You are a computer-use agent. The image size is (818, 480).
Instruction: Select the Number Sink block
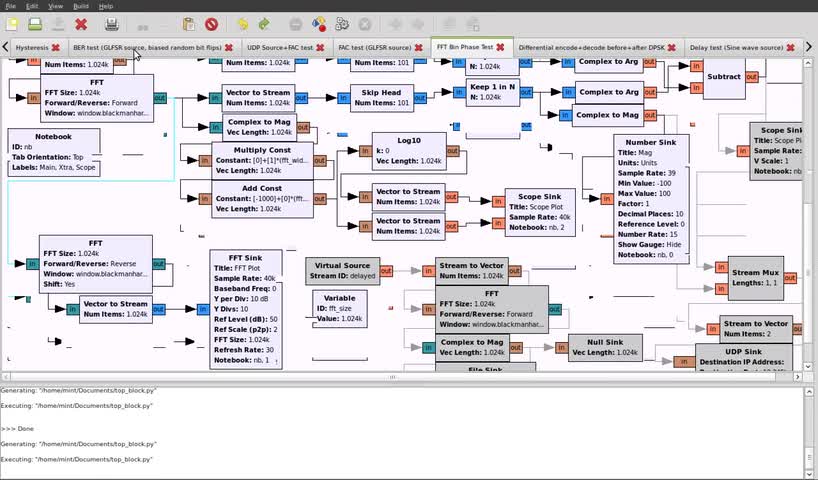(x=651, y=199)
